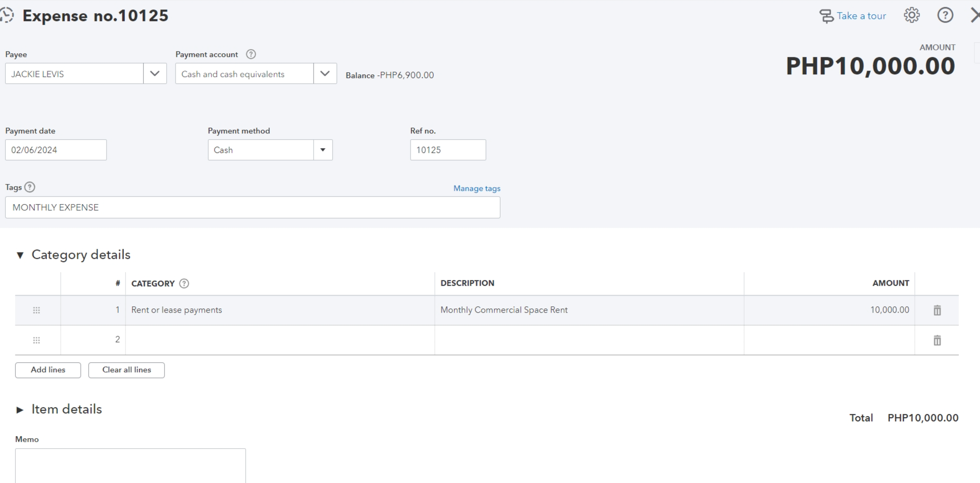Click the empty description cell in line 2
Screen dimensions: 980x483
pyautogui.click(x=589, y=340)
